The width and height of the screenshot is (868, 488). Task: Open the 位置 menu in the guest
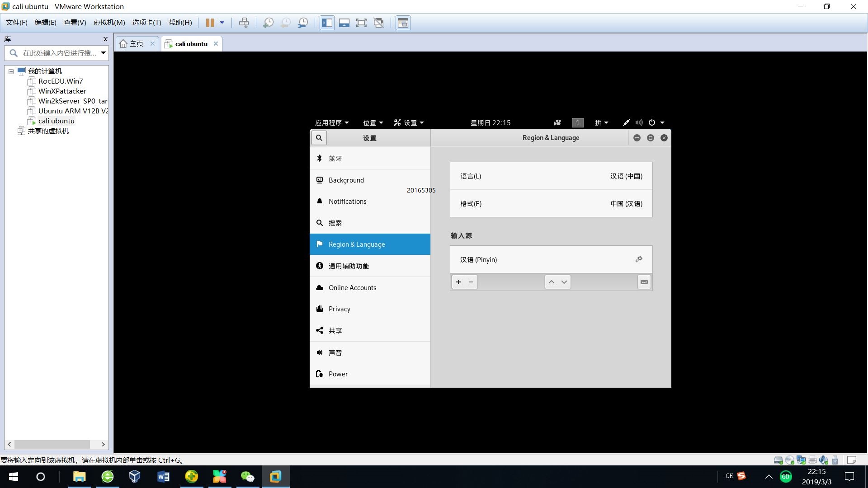373,122
